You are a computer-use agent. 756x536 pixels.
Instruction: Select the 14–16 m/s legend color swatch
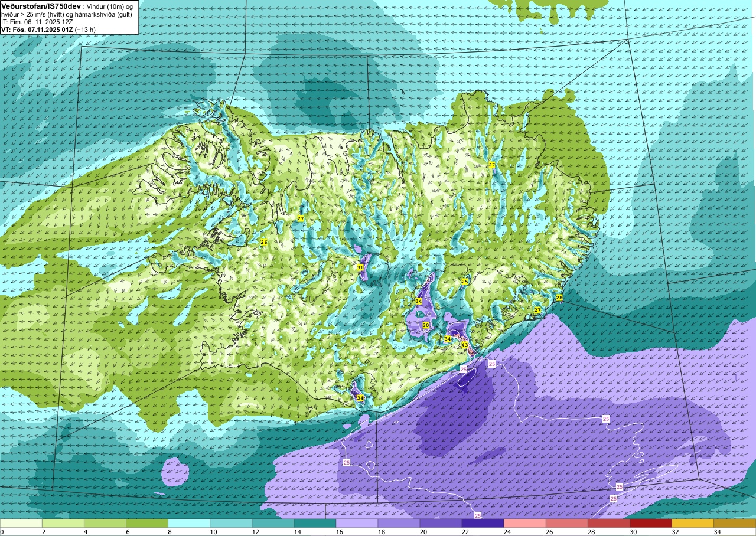click(315, 523)
